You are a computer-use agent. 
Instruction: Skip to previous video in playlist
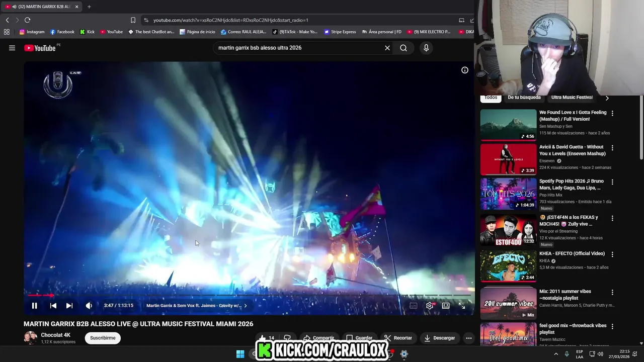(x=53, y=305)
